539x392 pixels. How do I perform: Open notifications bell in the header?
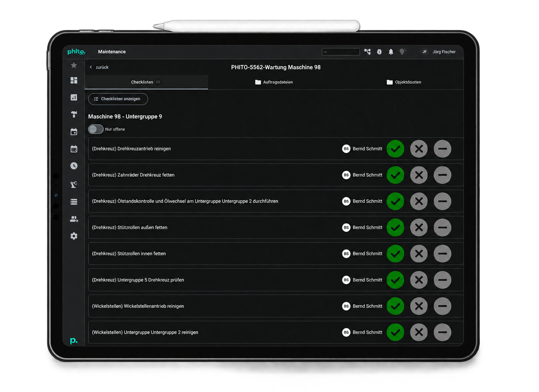point(391,52)
